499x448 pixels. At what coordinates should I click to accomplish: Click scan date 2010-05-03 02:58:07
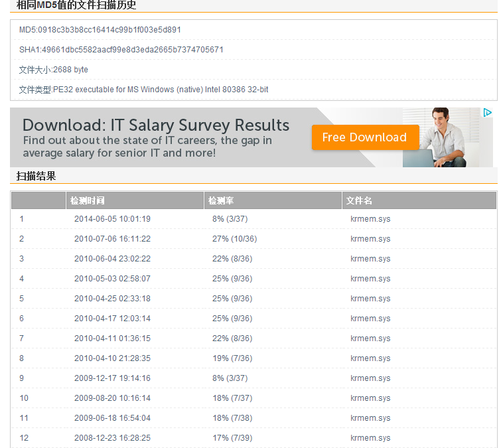pyautogui.click(x=112, y=279)
